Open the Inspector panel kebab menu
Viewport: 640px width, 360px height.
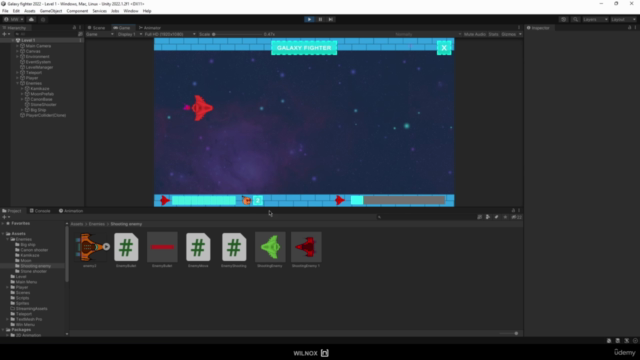point(635,27)
